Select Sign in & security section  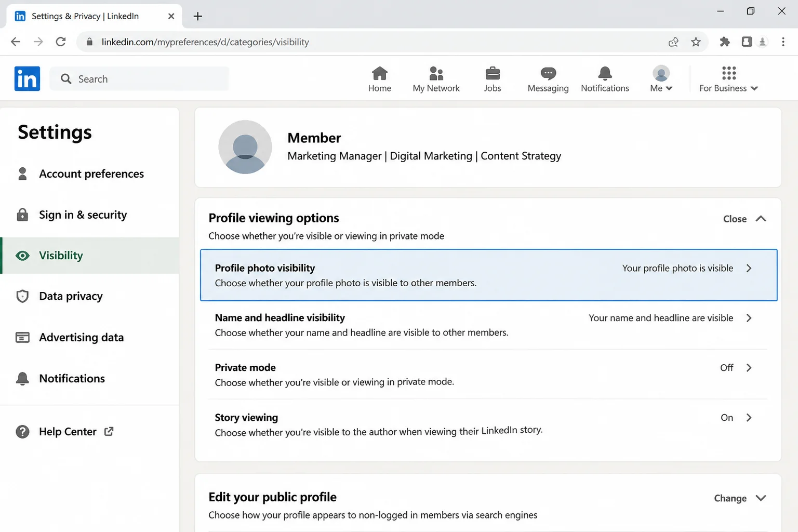[x=89, y=215]
